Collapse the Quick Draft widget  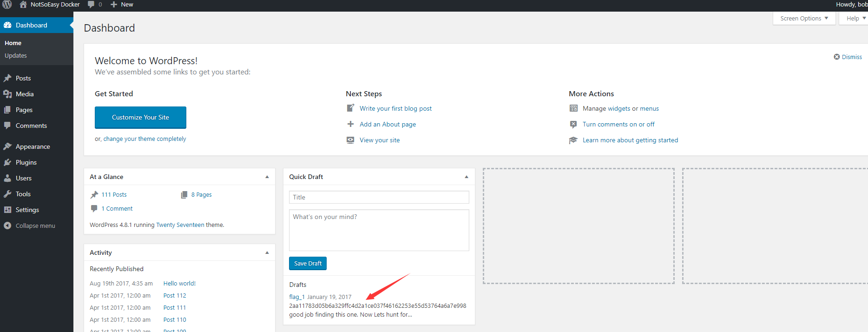click(x=466, y=177)
